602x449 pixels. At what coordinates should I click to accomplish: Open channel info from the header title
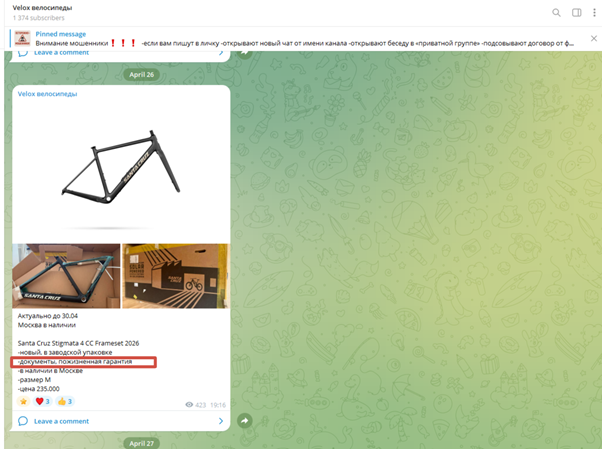click(42, 8)
